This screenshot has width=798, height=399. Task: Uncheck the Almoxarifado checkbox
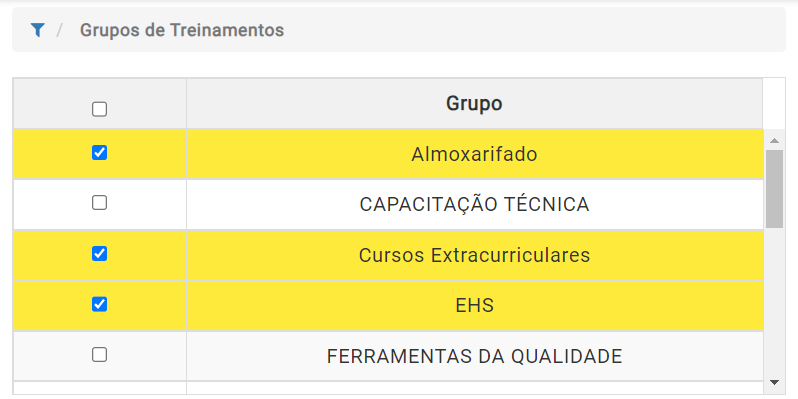click(99, 153)
